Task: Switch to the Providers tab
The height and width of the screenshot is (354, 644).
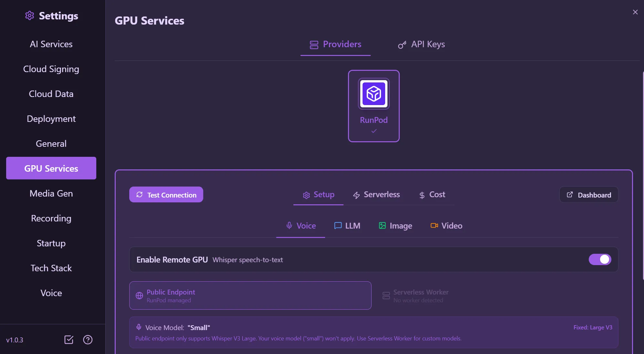Action: (335, 44)
